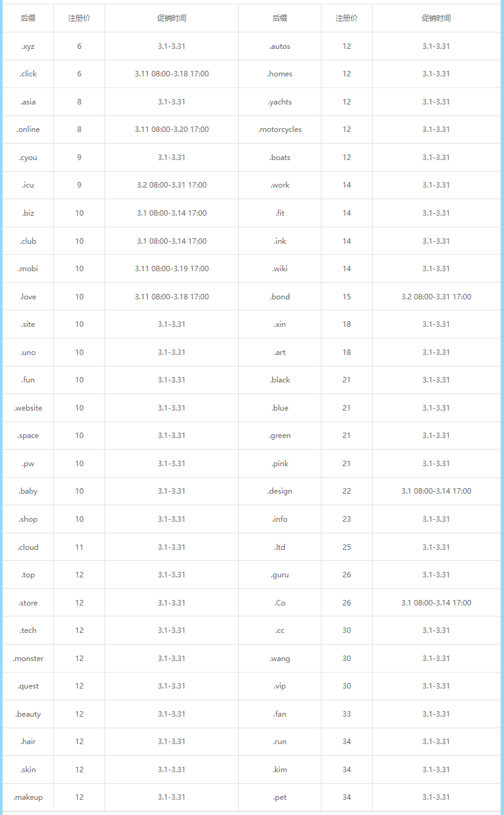The image size is (504, 815).
Task: Select the .click domain suffix
Action: tap(28, 74)
